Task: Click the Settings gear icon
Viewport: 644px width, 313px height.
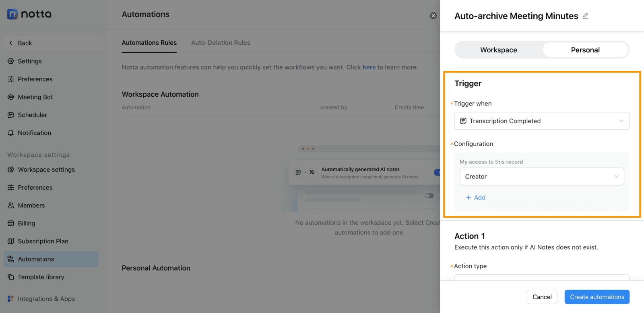Action: point(11,61)
